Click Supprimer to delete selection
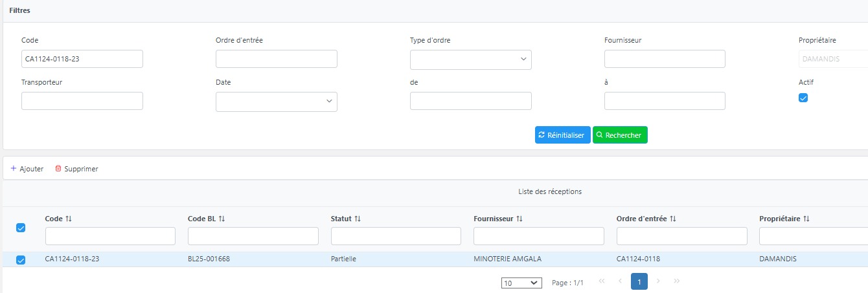The height and width of the screenshot is (293, 868). [x=76, y=169]
